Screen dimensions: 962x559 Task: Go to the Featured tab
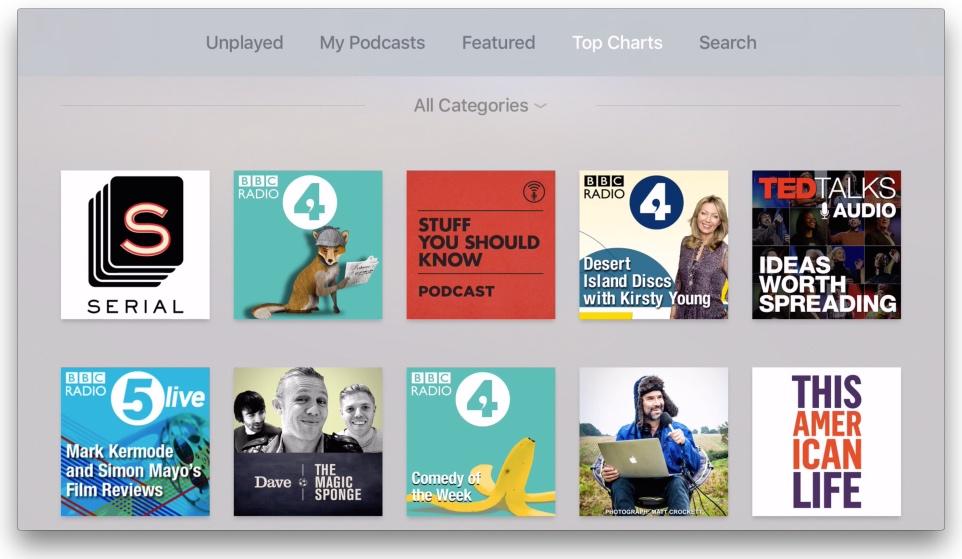tap(498, 42)
